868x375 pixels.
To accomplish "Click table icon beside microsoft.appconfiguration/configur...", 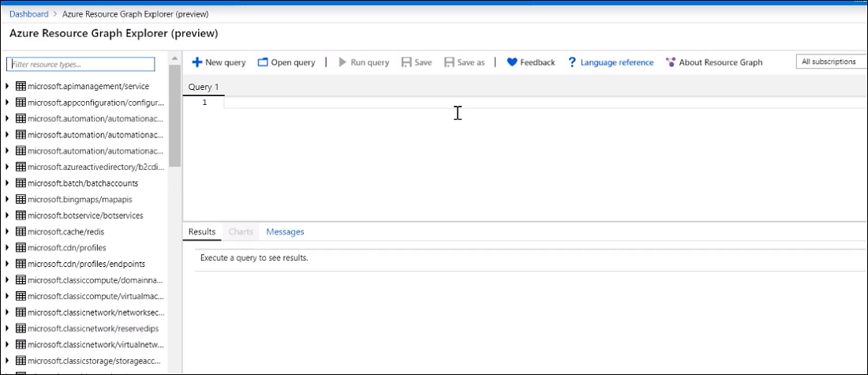I will (21, 103).
